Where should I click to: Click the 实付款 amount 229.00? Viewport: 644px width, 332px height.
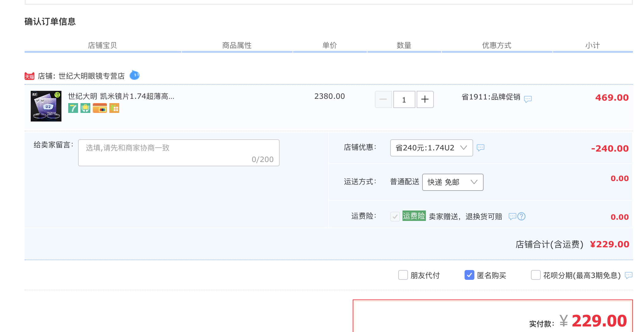coord(599,321)
